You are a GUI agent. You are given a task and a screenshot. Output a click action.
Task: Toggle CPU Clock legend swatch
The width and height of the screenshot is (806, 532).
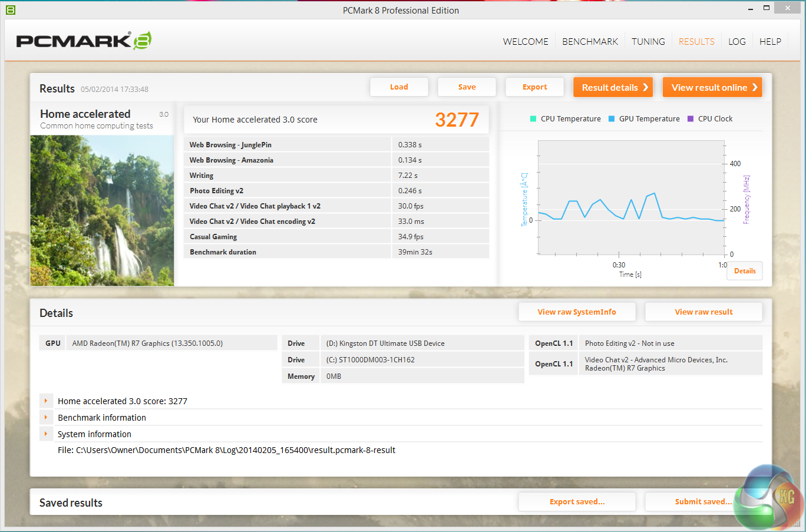pyautogui.click(x=691, y=119)
